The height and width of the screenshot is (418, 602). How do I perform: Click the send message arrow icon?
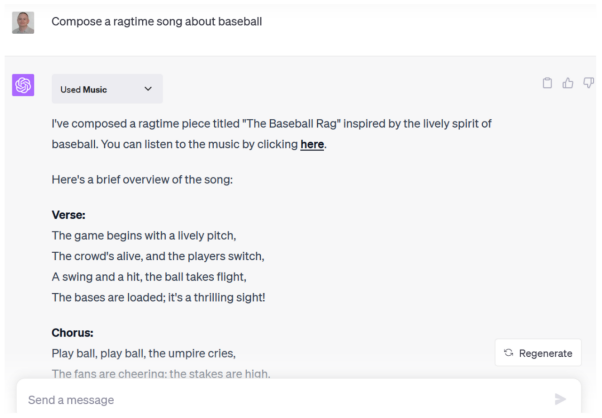pyautogui.click(x=560, y=399)
